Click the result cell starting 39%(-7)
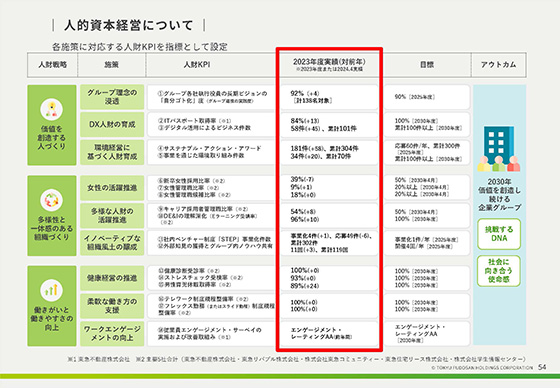Viewport: 560px width, 388px height. (329, 188)
